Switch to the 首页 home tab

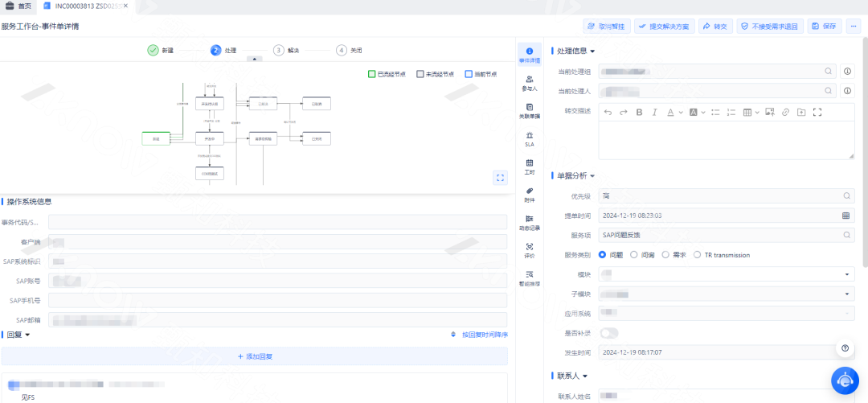(20, 6)
